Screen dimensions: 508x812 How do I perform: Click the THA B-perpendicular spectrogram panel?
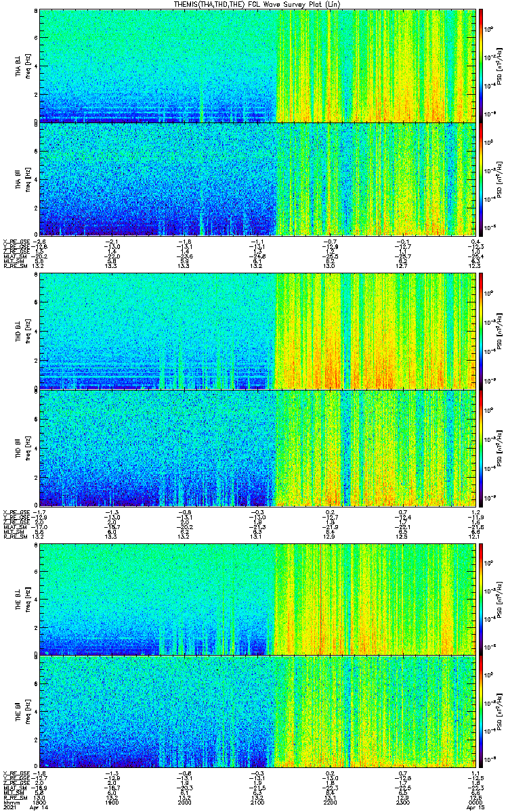[257, 66]
